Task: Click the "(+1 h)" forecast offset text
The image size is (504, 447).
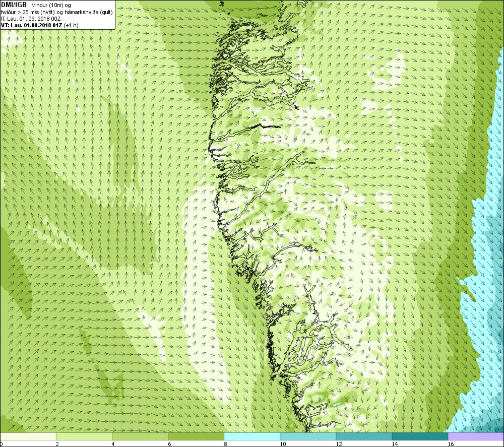Action: (x=71, y=25)
